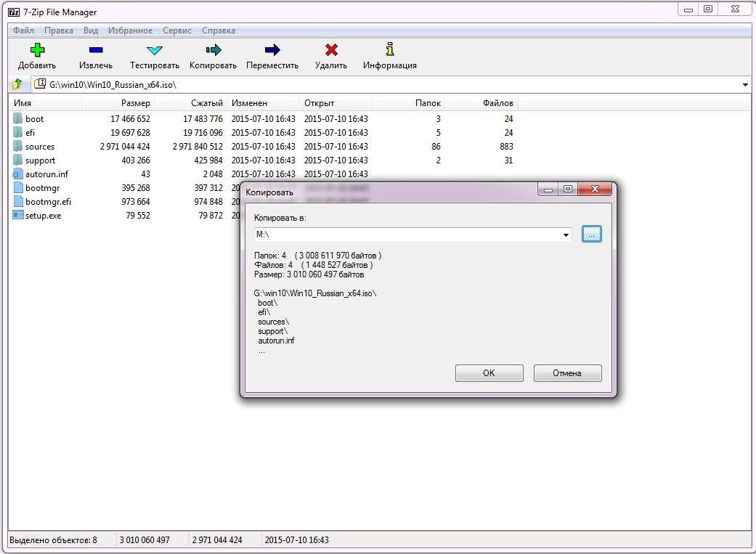The image size is (756, 554).
Task: Select the boot folder icon
Action: (18, 118)
